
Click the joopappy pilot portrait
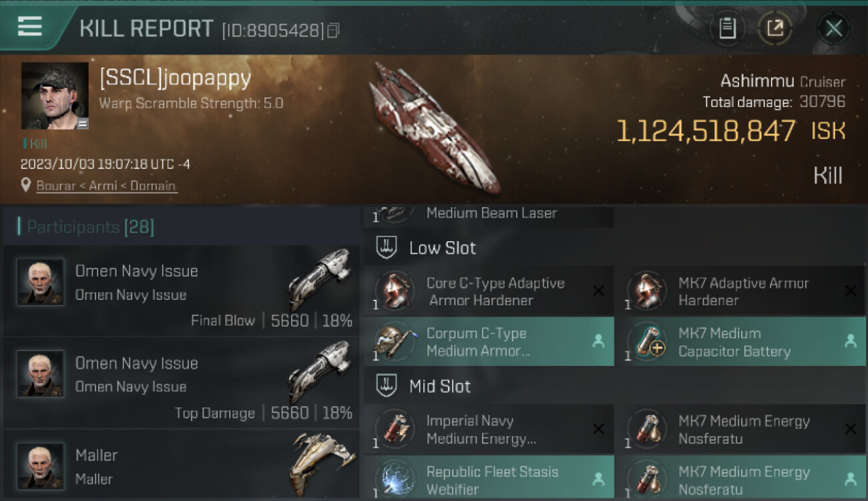(x=55, y=96)
